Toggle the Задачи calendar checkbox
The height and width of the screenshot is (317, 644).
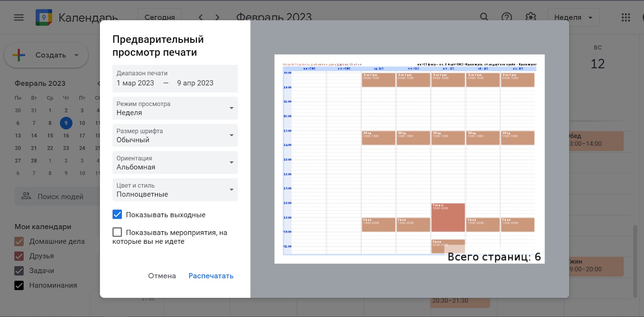(19, 271)
